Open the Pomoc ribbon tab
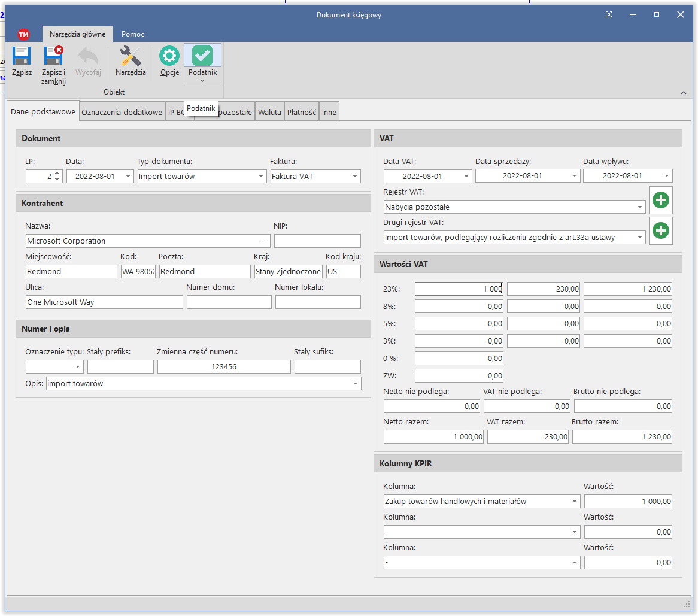Image resolution: width=698 pixels, height=616 pixels. (132, 34)
